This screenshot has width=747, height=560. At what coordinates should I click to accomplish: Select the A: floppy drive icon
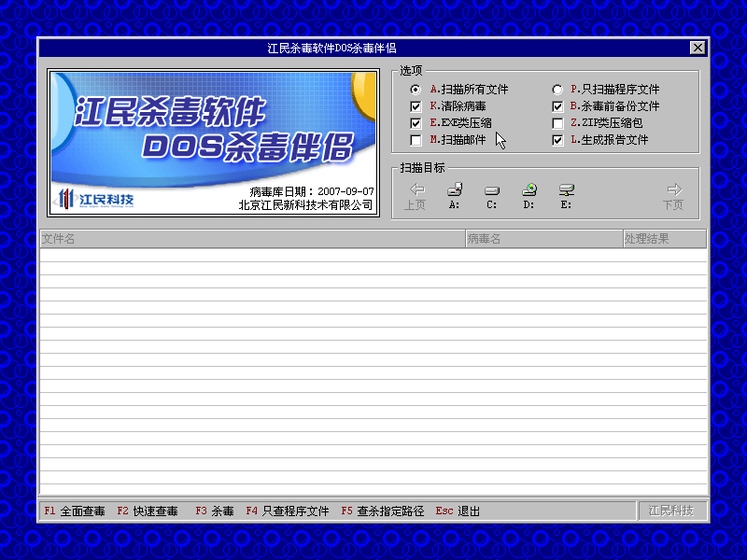pos(455,190)
